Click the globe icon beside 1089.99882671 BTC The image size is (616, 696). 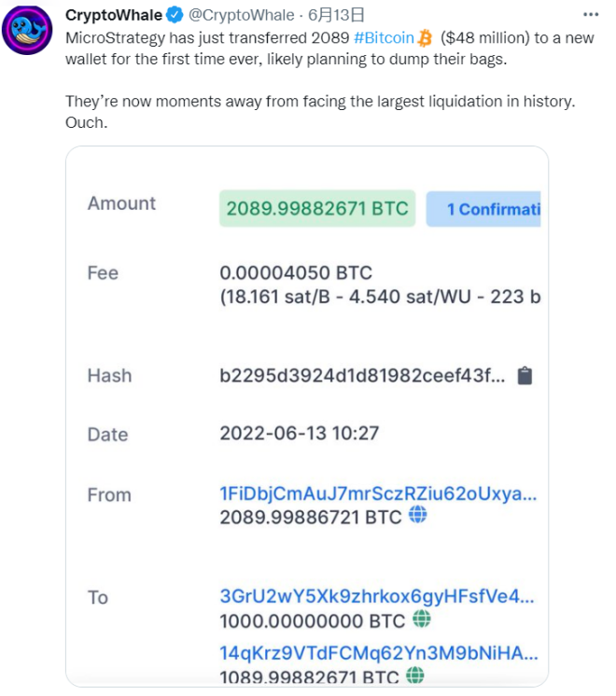pyautogui.click(x=416, y=675)
